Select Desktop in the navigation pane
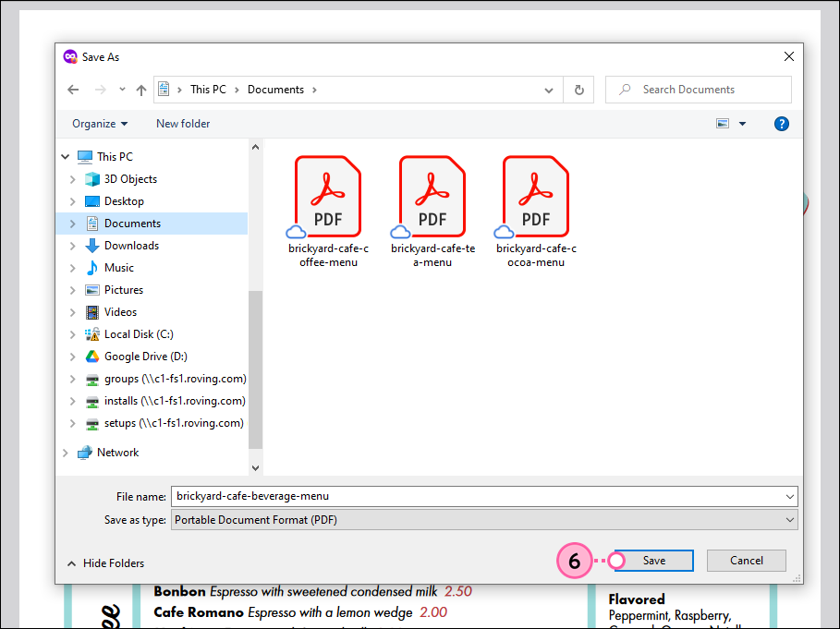 (124, 201)
